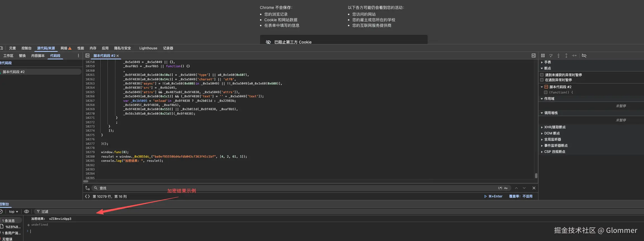The height and width of the screenshot is (241, 644).
Task: Click the step out of function icon
Action: [566, 56]
